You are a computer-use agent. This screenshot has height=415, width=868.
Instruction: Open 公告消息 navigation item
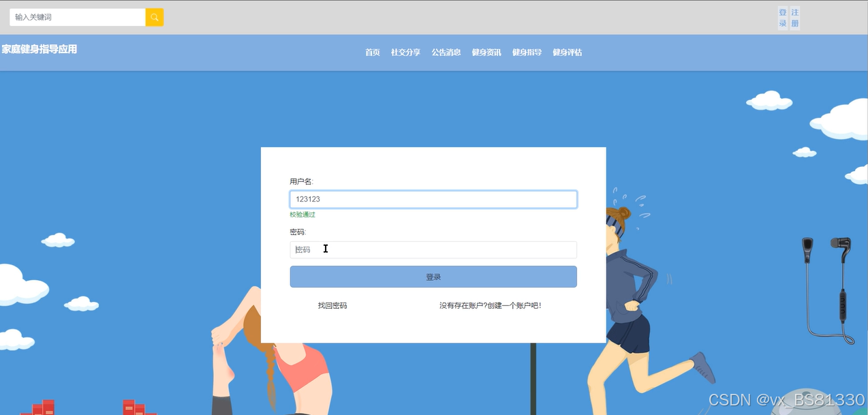click(446, 52)
